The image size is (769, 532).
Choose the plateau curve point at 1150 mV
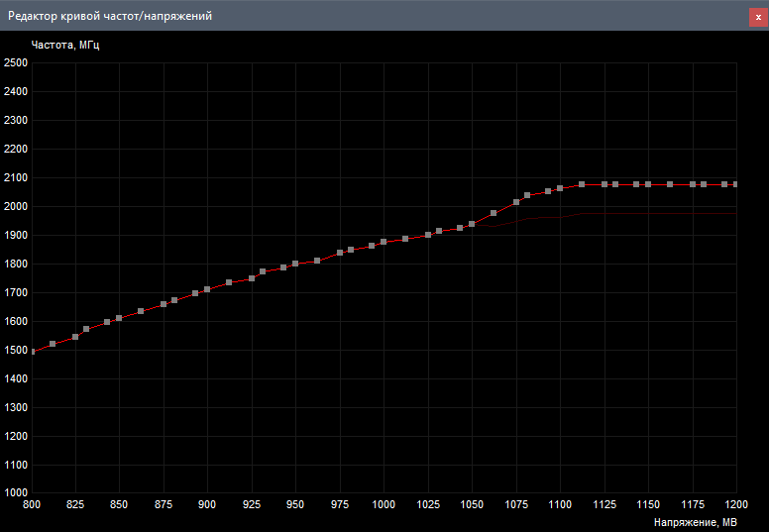[x=648, y=184]
